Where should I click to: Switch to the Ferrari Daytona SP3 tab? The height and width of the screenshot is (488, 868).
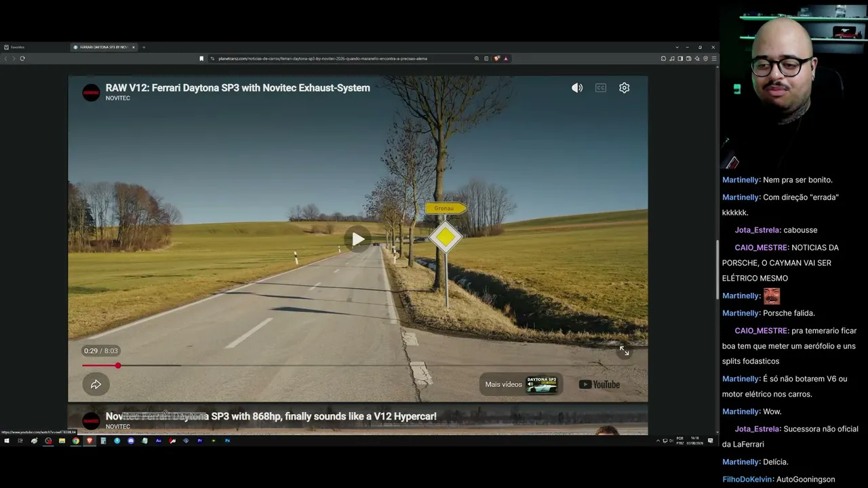coord(104,47)
